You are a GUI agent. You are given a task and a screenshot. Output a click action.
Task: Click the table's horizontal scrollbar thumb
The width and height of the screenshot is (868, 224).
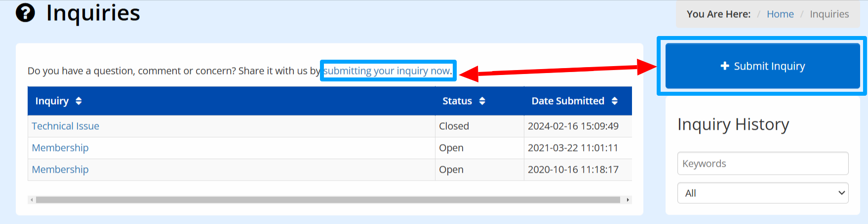[328, 200]
